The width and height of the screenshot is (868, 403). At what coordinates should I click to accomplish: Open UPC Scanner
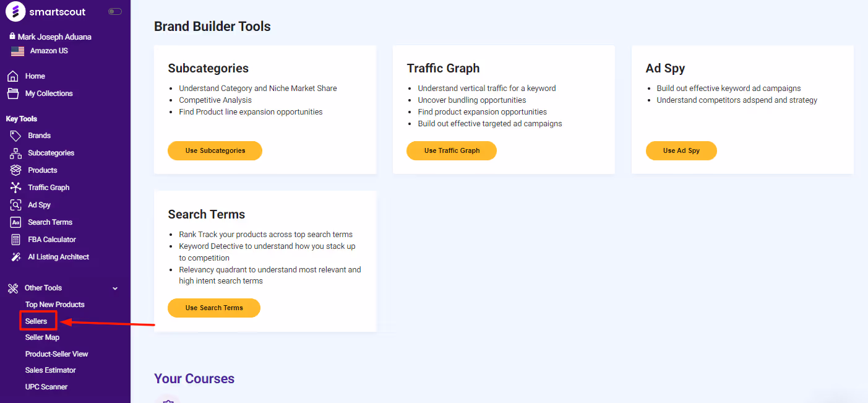(x=46, y=387)
